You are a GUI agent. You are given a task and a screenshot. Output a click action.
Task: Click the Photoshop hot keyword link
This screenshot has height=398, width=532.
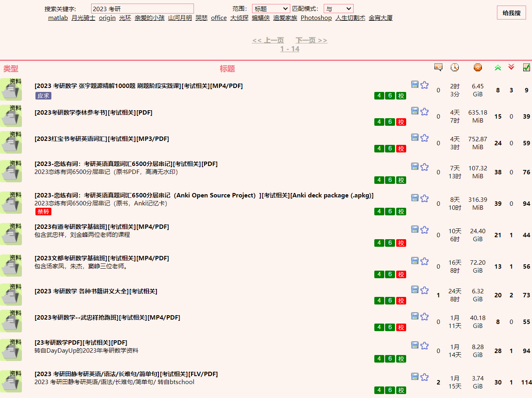pyautogui.click(x=316, y=18)
